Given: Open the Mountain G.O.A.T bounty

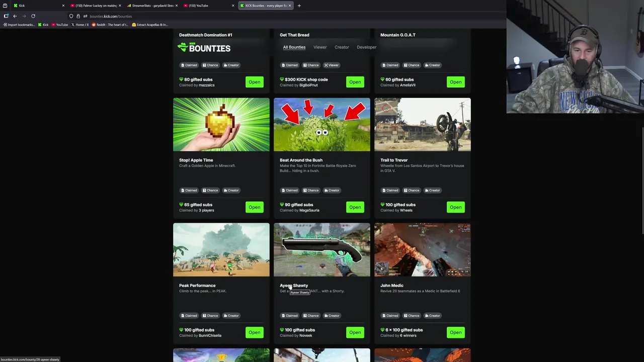Looking at the screenshot, I should point(455,82).
